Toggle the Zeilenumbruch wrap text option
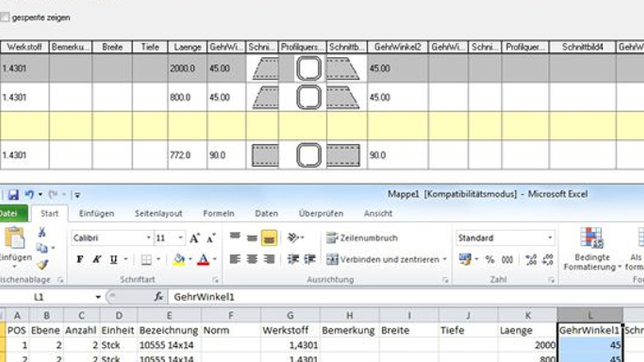Image resolution: width=644 pixels, height=362 pixels. click(361, 238)
